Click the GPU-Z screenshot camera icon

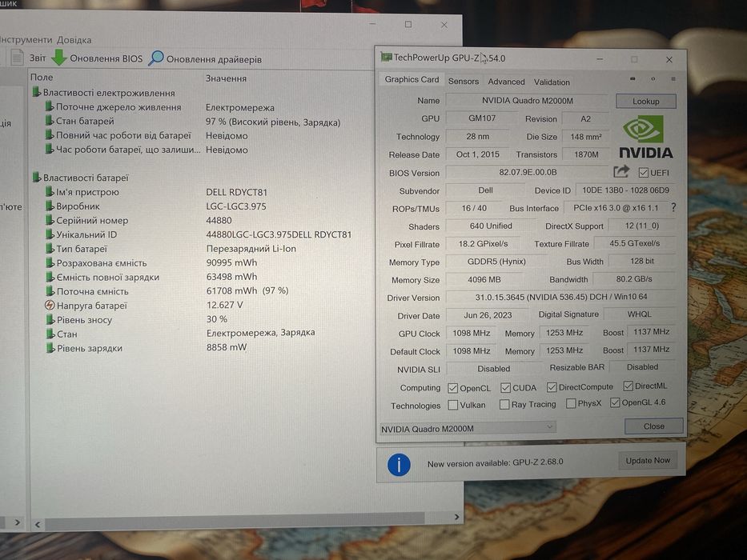click(x=633, y=79)
